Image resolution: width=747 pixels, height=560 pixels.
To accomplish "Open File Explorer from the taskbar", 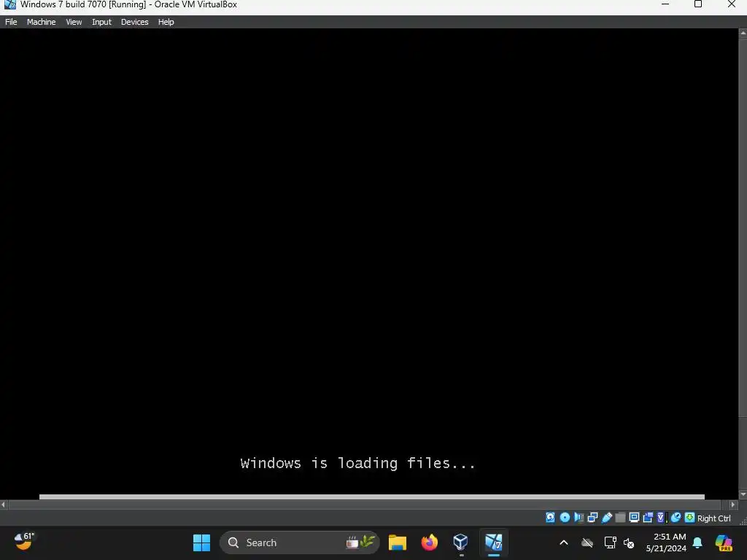I will tap(398, 542).
